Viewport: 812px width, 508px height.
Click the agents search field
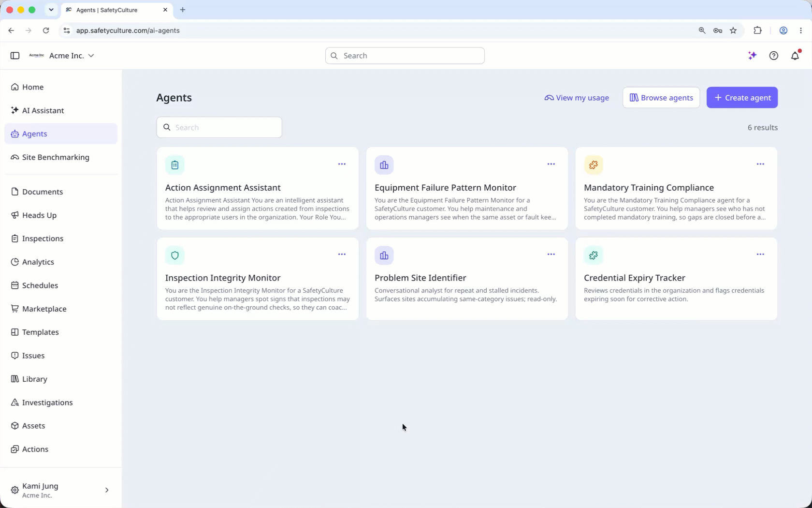click(219, 127)
